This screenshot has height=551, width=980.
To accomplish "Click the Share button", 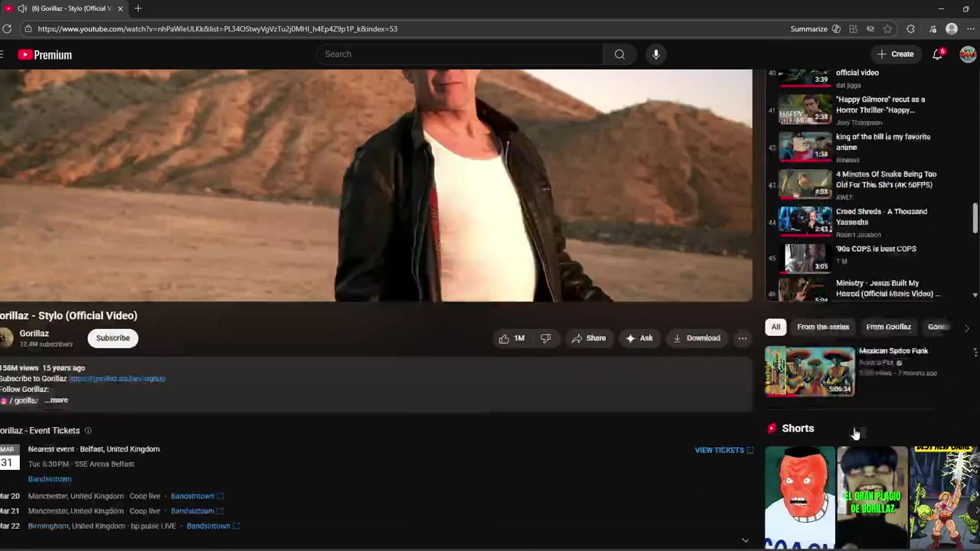I will 589,338.
